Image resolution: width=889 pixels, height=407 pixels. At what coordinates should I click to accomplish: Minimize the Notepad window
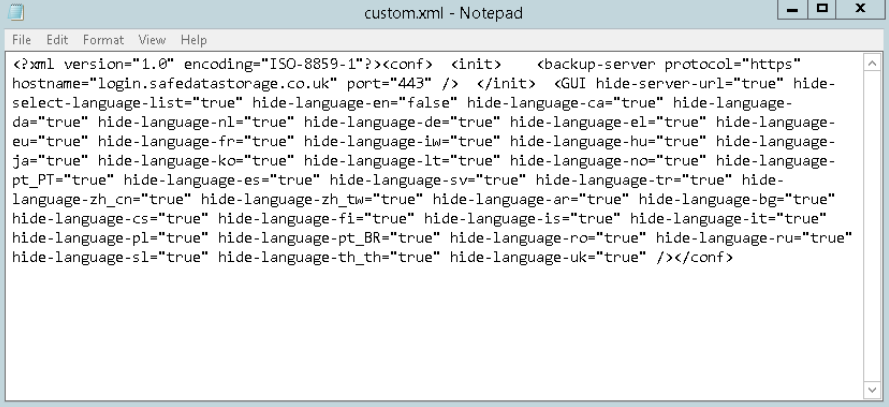point(793,10)
